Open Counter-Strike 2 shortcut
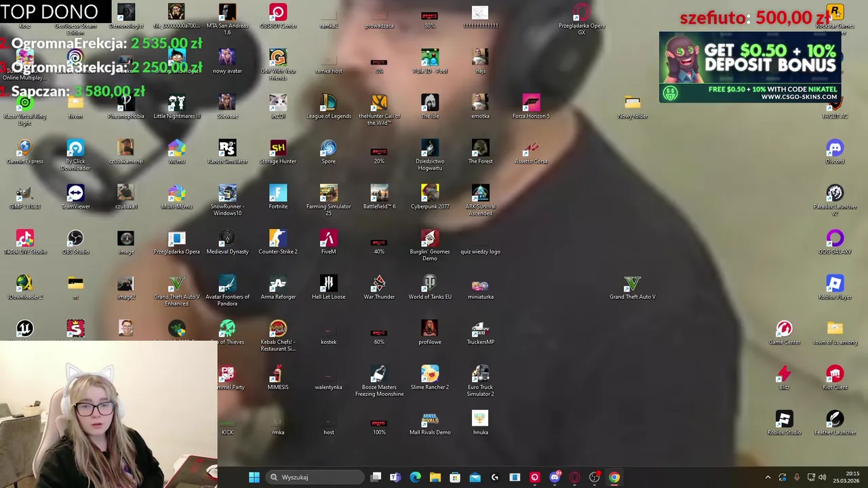Image resolution: width=868 pixels, height=488 pixels. coord(278,242)
